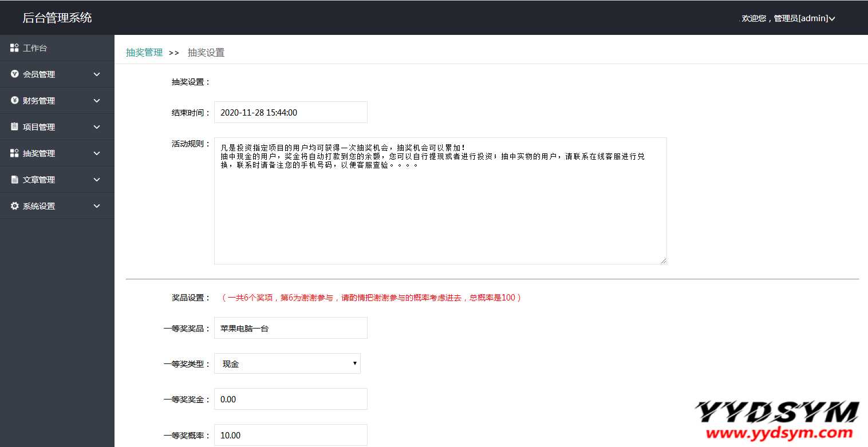Image resolution: width=868 pixels, height=447 pixels.
Task: Click the 一等奖奖品 input field
Action: pyautogui.click(x=290, y=328)
